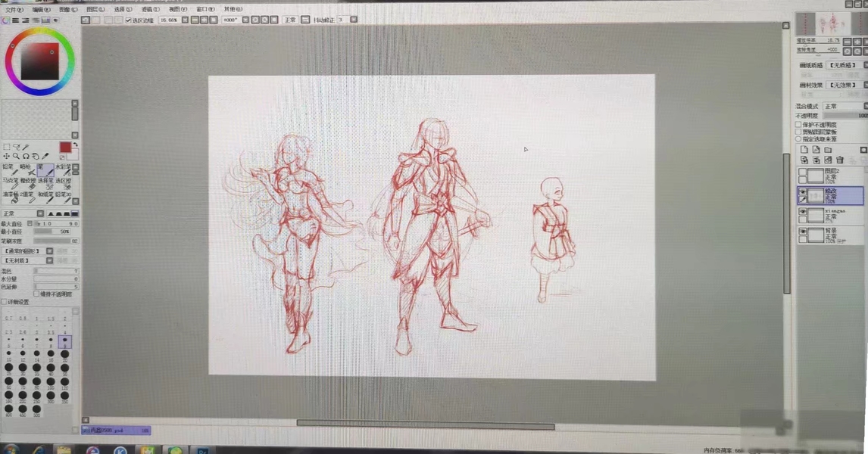868x454 pixels.
Task: Choose the 2值笔 binary pen tool
Action: click(x=27, y=197)
